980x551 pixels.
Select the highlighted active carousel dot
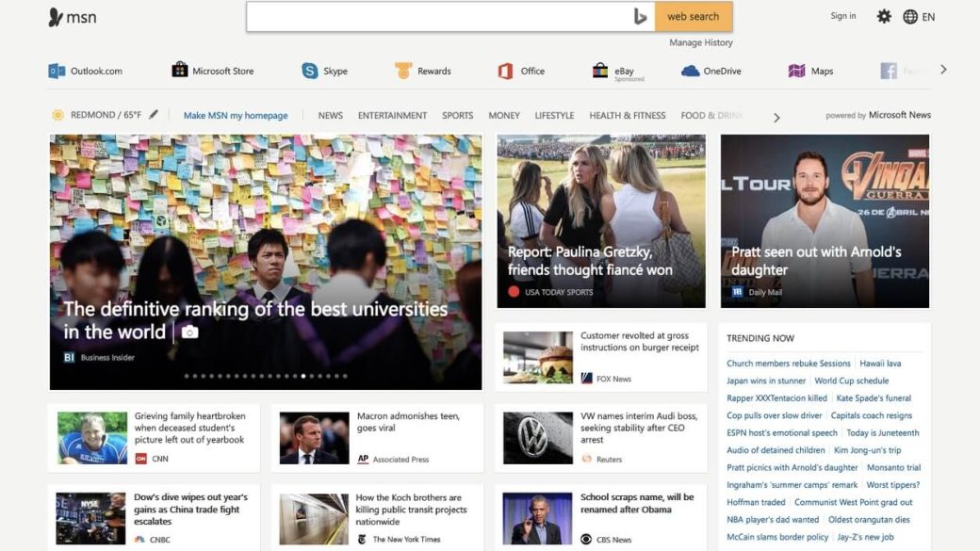[303, 376]
